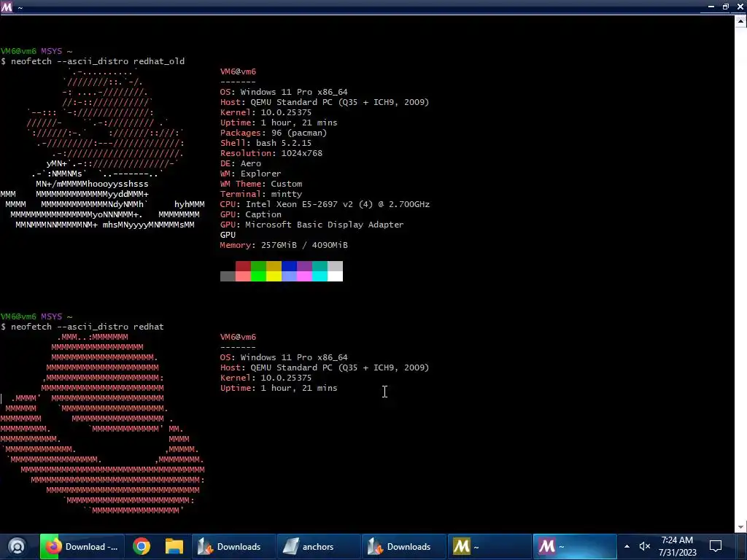Image resolution: width=747 pixels, height=560 pixels.
Task: Click first 'VM6@vm6' red header
Action: tap(239, 71)
